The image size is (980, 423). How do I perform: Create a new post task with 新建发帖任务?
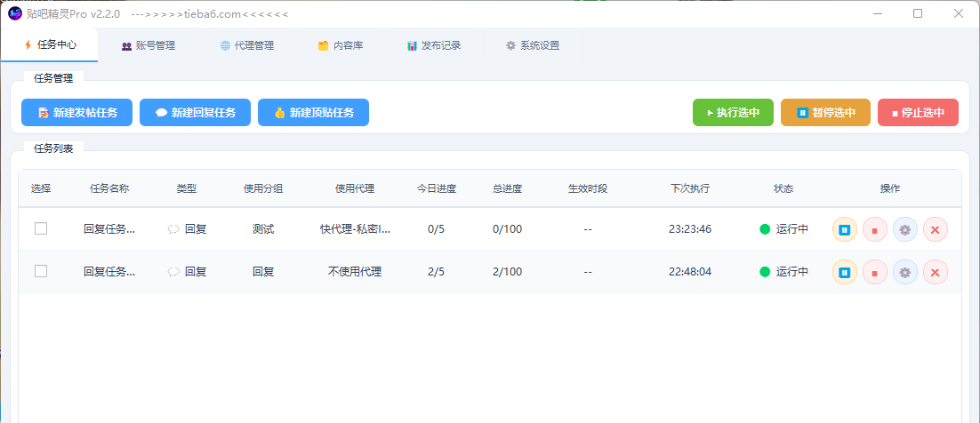coord(76,113)
